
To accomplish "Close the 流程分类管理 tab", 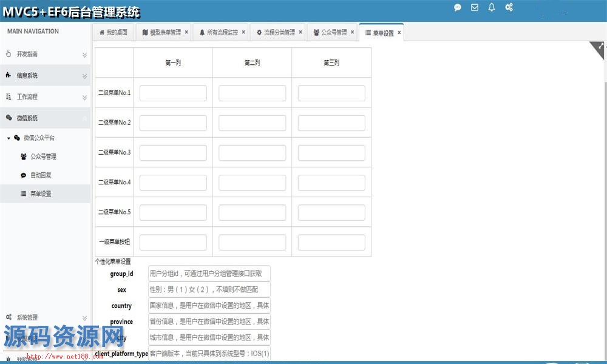I will (300, 32).
